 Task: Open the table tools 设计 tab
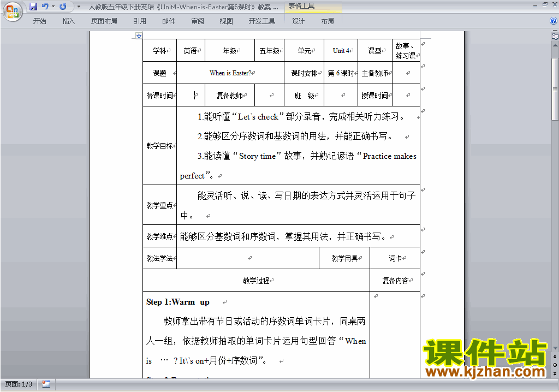(x=298, y=21)
